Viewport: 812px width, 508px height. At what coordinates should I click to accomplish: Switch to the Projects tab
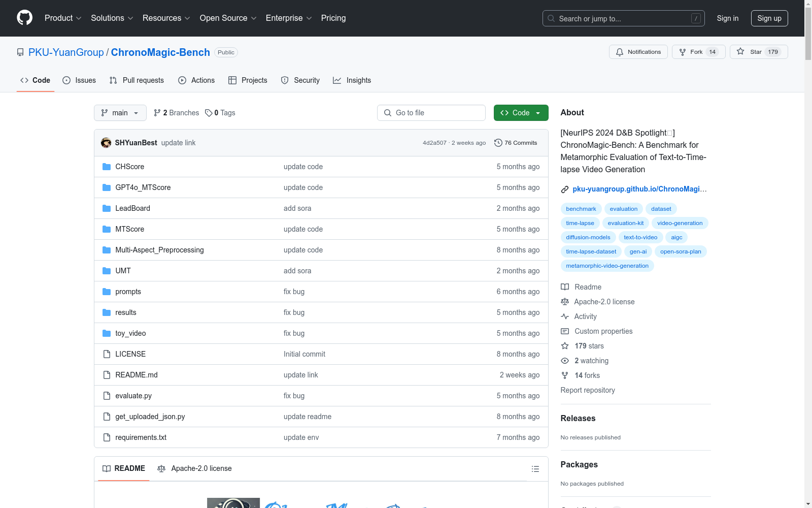[x=248, y=80]
